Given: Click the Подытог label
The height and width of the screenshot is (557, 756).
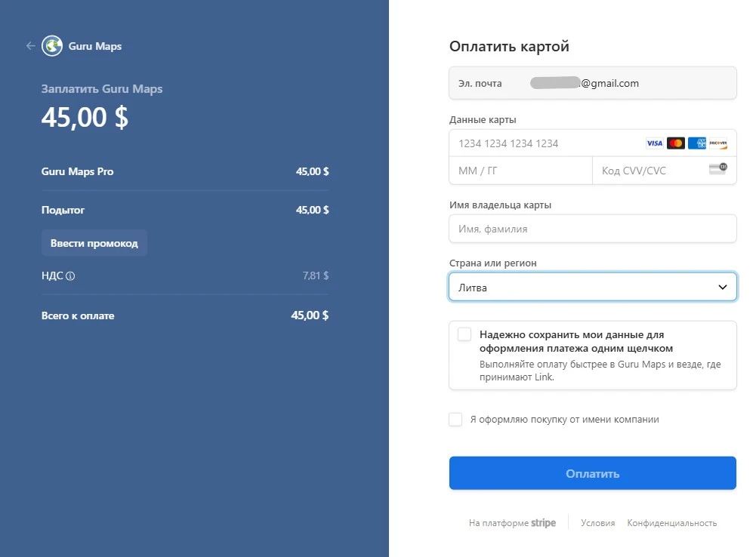Looking at the screenshot, I should tap(63, 210).
